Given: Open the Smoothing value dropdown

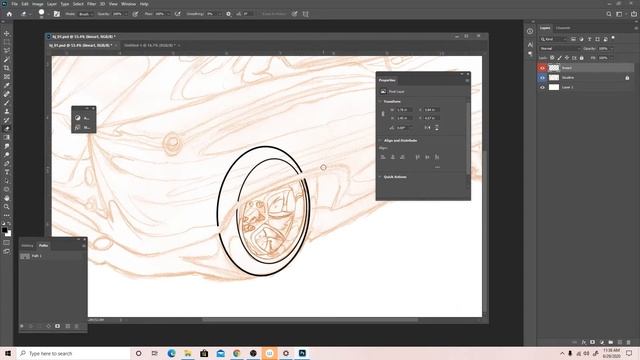Looking at the screenshot, I should 219,14.
